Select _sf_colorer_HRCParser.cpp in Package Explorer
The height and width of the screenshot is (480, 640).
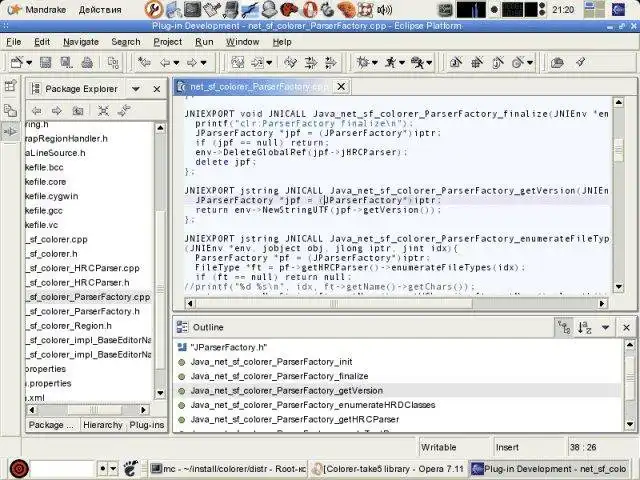pyautogui.click(x=83, y=268)
